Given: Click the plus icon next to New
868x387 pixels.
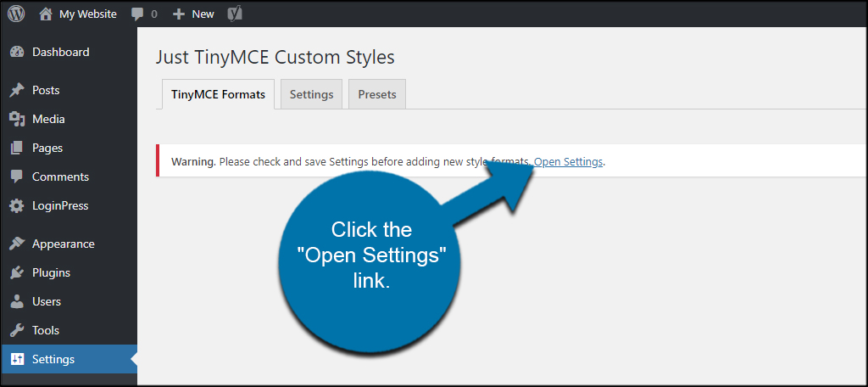Looking at the screenshot, I should pyautogui.click(x=178, y=14).
